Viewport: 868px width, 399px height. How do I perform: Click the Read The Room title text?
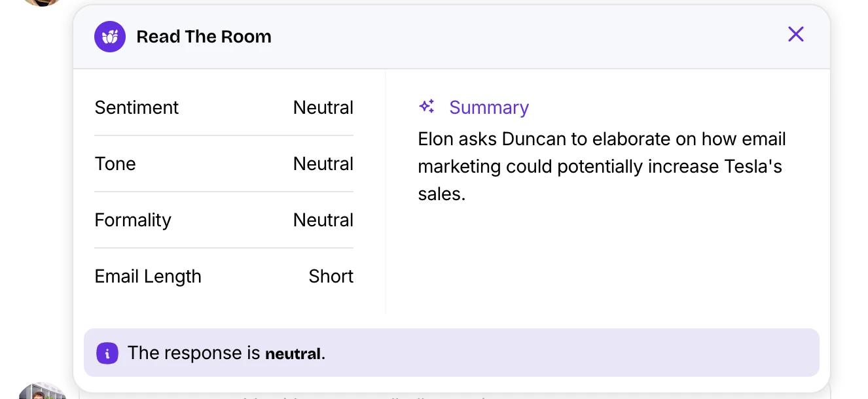click(x=204, y=37)
